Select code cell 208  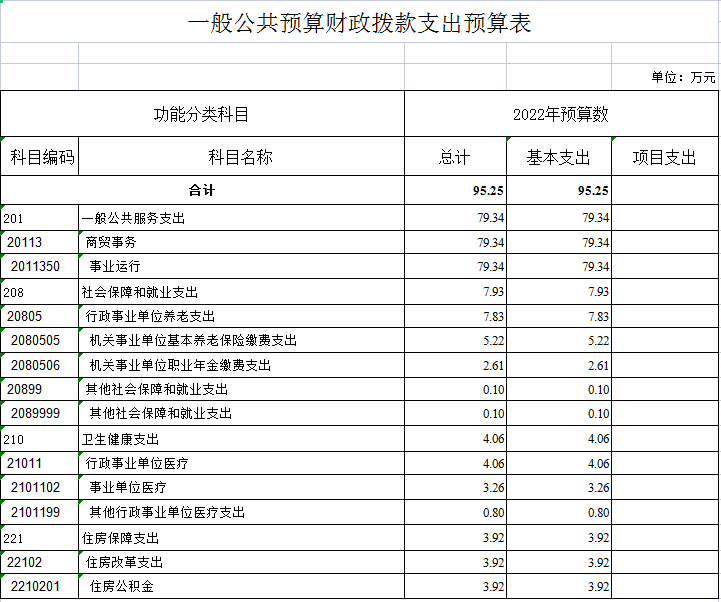40,292
